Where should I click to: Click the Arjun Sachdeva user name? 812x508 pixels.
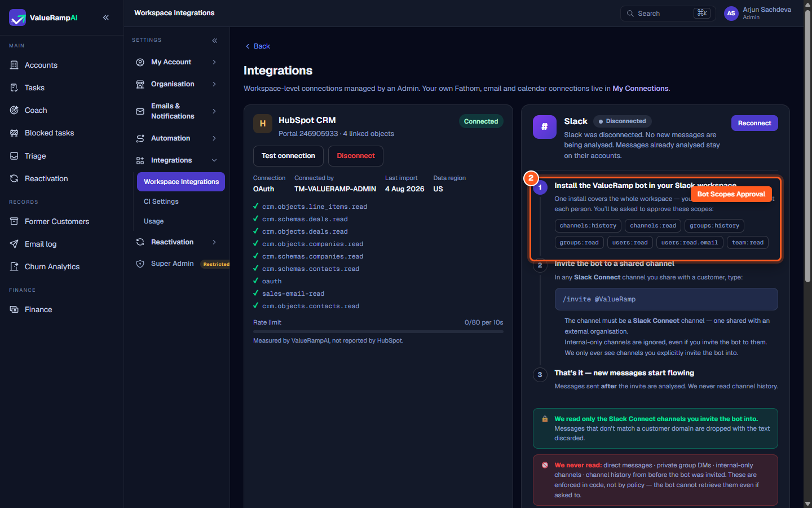pyautogui.click(x=767, y=10)
